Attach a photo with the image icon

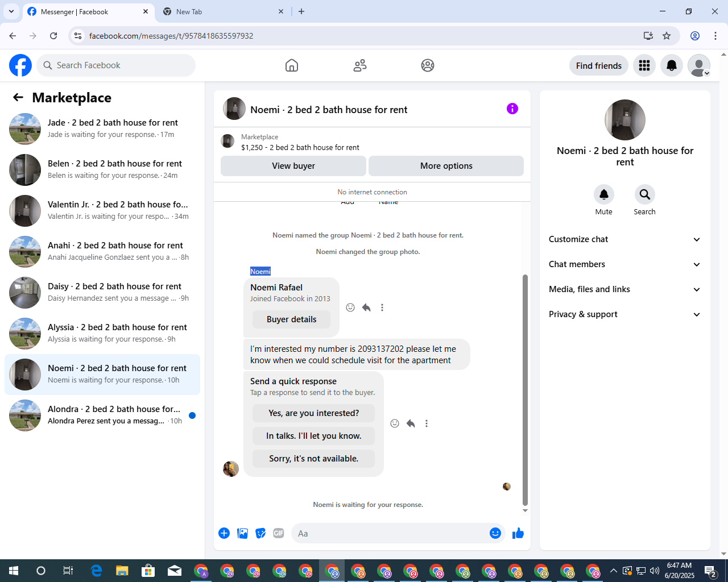click(242, 533)
